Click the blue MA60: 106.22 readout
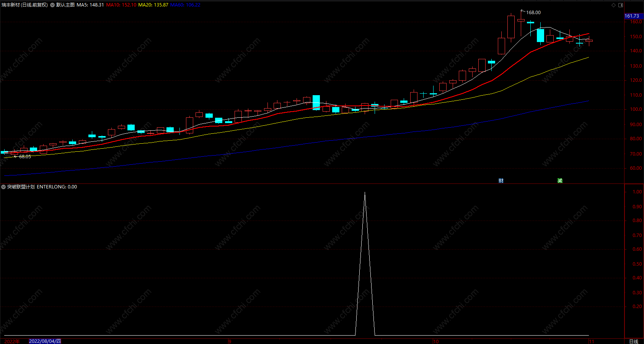644x344 pixels. click(185, 5)
